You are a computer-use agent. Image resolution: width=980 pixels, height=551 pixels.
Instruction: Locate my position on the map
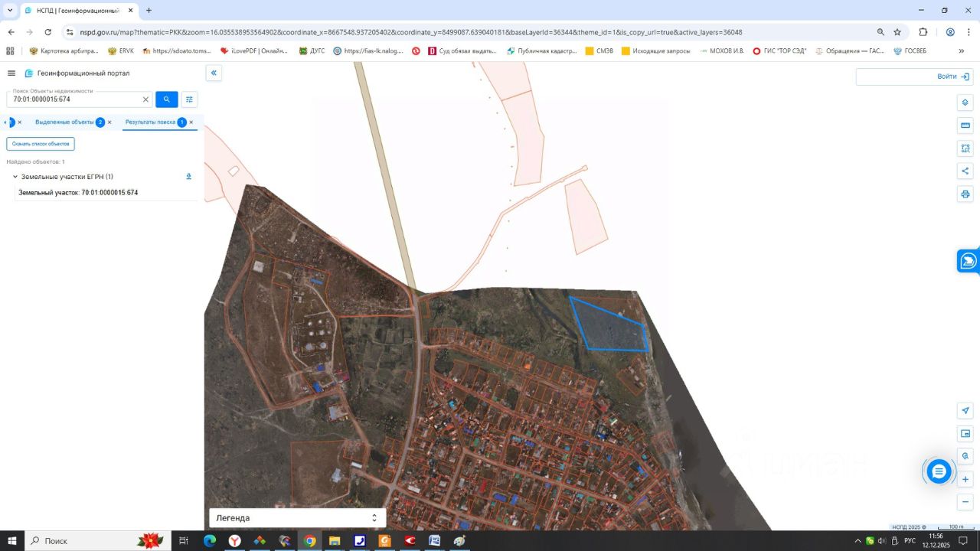[x=965, y=411]
